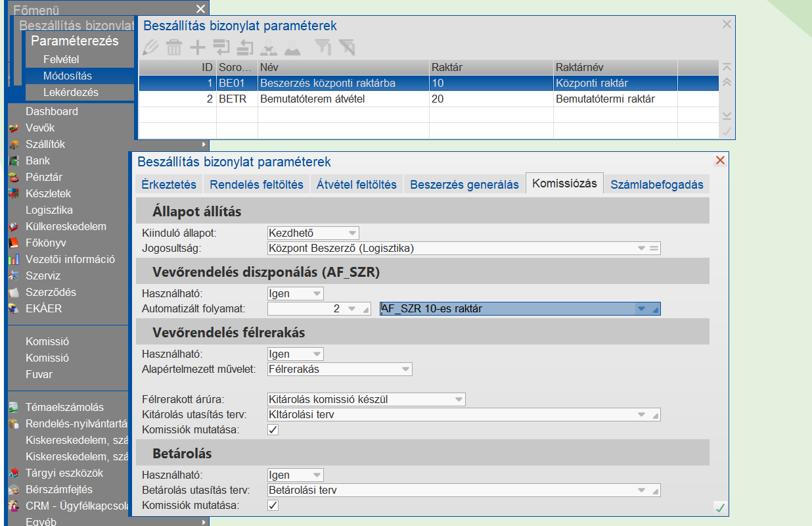Open the Dashboard menu item
The image size is (812, 526).
point(52,112)
